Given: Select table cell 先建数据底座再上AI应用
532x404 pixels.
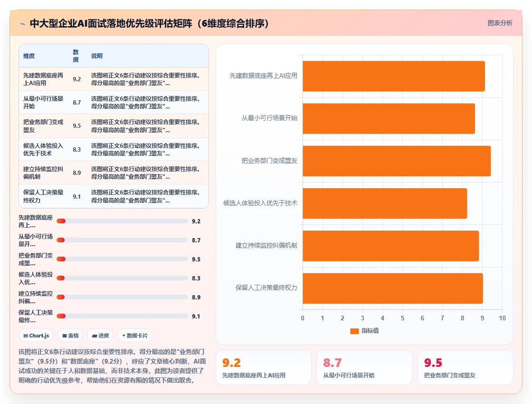Looking at the screenshot, I should (x=43, y=79).
